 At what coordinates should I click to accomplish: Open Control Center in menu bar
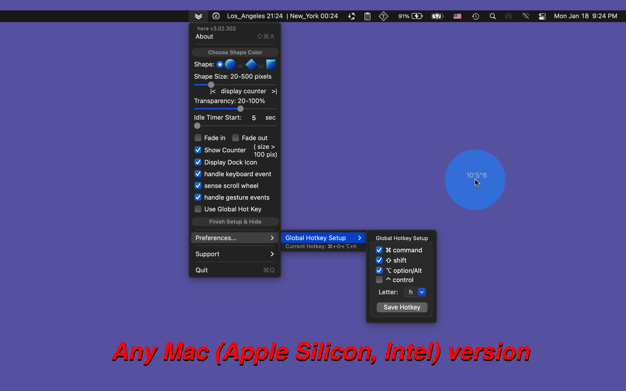pos(542,16)
